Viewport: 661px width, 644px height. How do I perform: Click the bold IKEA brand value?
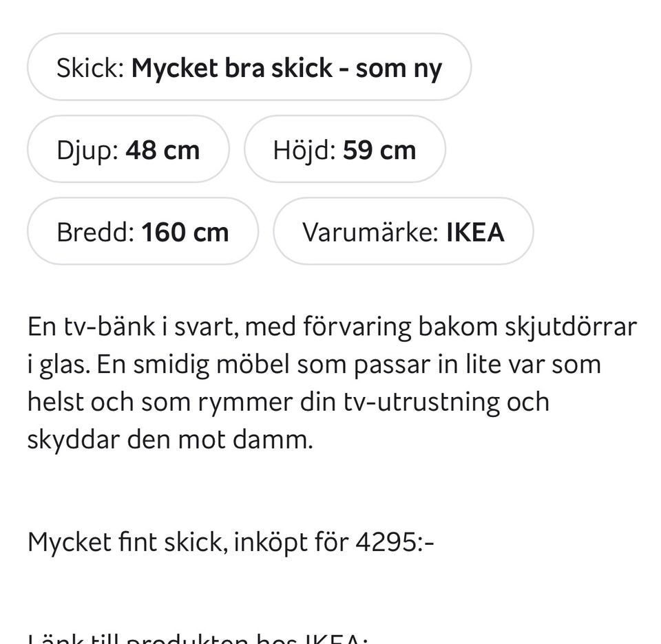(476, 232)
